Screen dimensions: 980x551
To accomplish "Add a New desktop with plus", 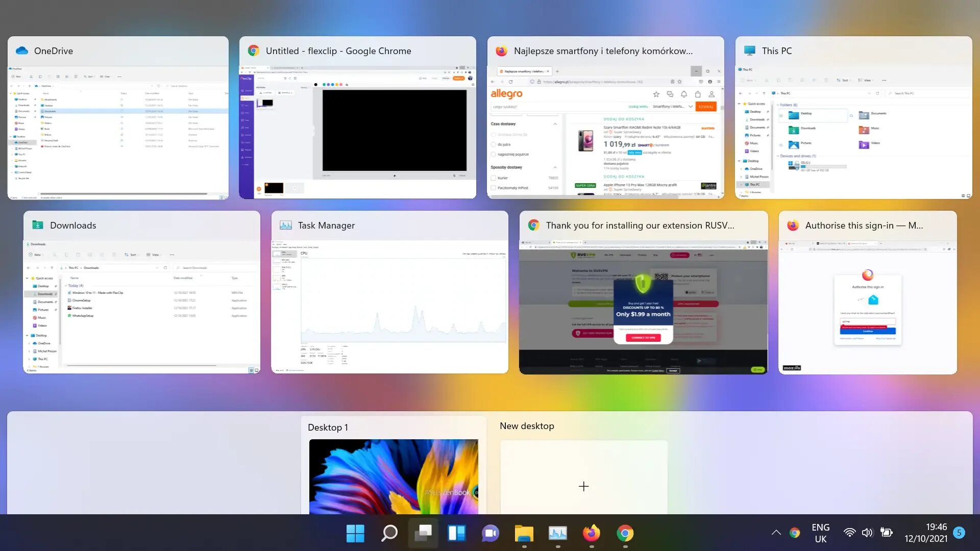I will click(583, 486).
